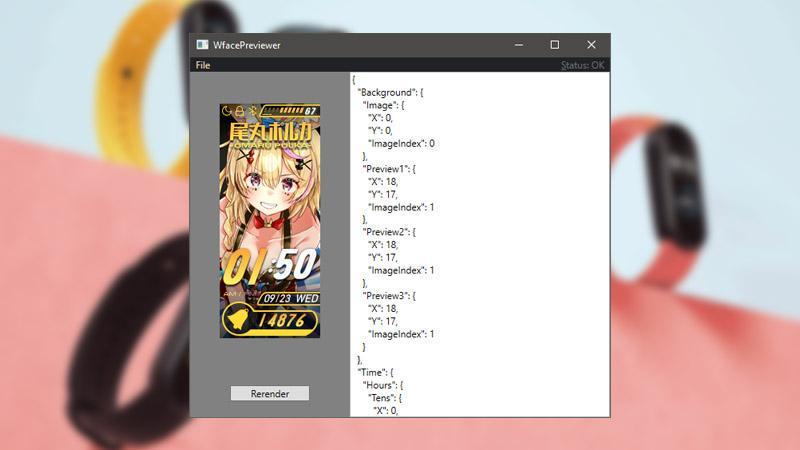The height and width of the screenshot is (450, 800).
Task: Click the WfacePreviewer window title text
Action: coord(247,45)
